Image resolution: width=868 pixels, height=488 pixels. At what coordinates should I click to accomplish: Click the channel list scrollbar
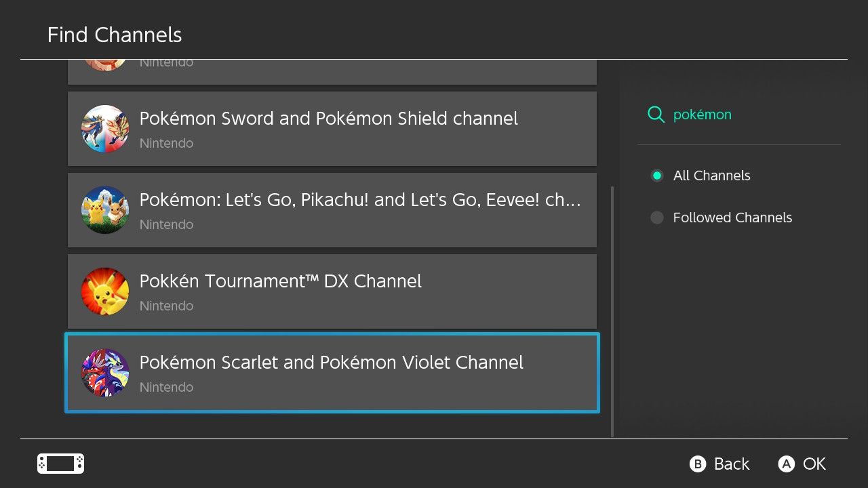click(612, 312)
